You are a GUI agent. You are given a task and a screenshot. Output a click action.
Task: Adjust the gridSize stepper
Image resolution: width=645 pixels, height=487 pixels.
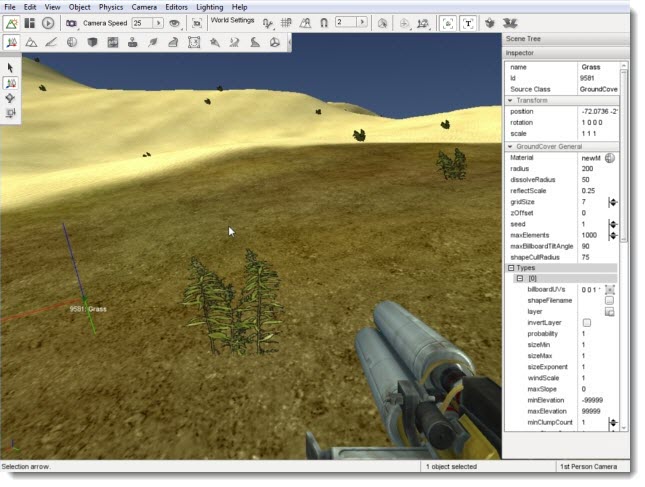(x=613, y=202)
